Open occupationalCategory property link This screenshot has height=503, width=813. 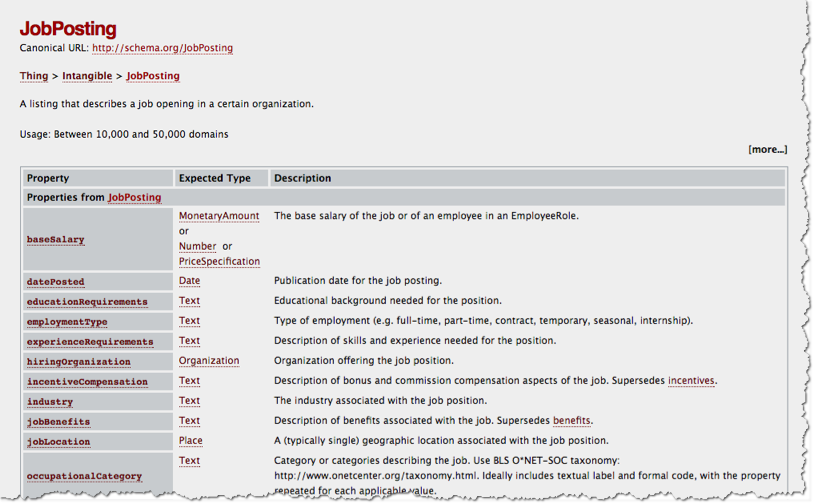(x=85, y=476)
